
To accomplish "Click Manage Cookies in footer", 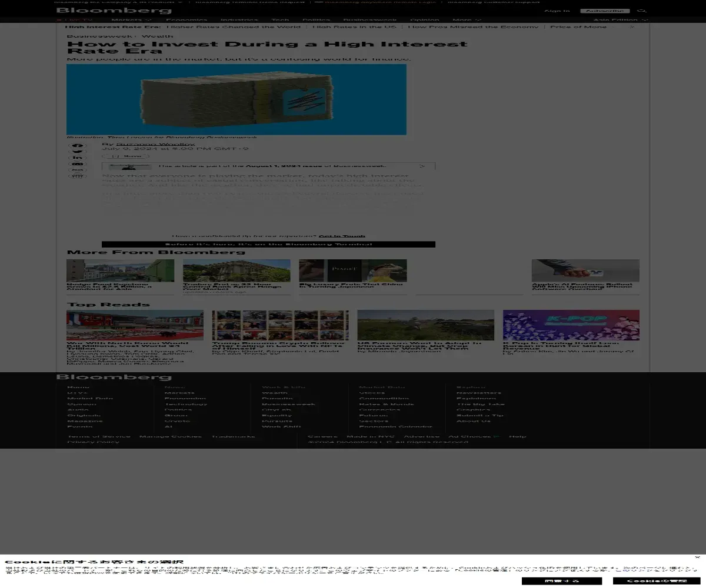I will tap(170, 436).
